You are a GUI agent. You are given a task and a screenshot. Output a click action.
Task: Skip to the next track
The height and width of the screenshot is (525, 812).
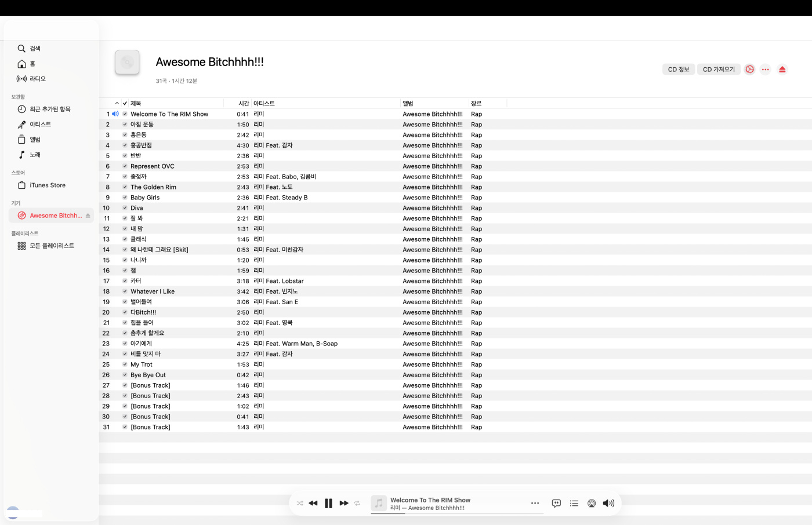point(344,504)
